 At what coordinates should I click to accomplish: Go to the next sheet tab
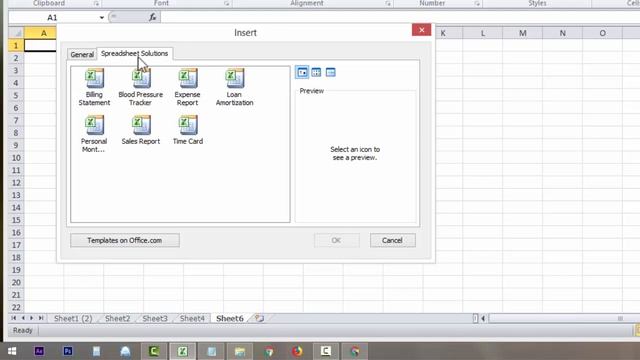click(x=32, y=318)
